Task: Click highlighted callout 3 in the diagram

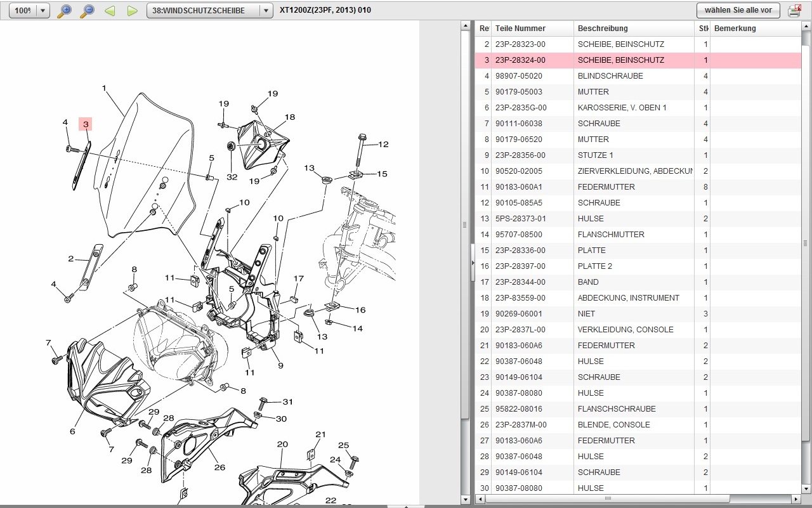Action: (x=85, y=124)
